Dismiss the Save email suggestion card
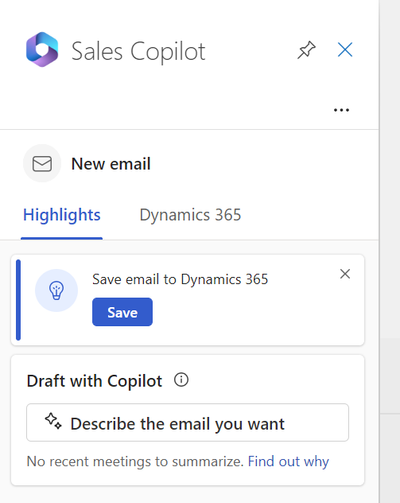The width and height of the screenshot is (400, 503). [x=345, y=274]
